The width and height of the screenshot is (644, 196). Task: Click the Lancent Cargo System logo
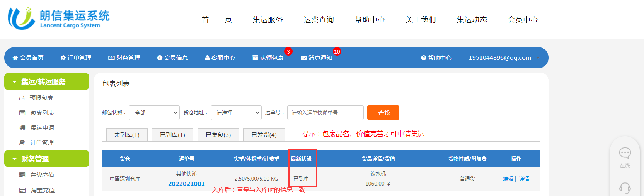[x=59, y=19]
